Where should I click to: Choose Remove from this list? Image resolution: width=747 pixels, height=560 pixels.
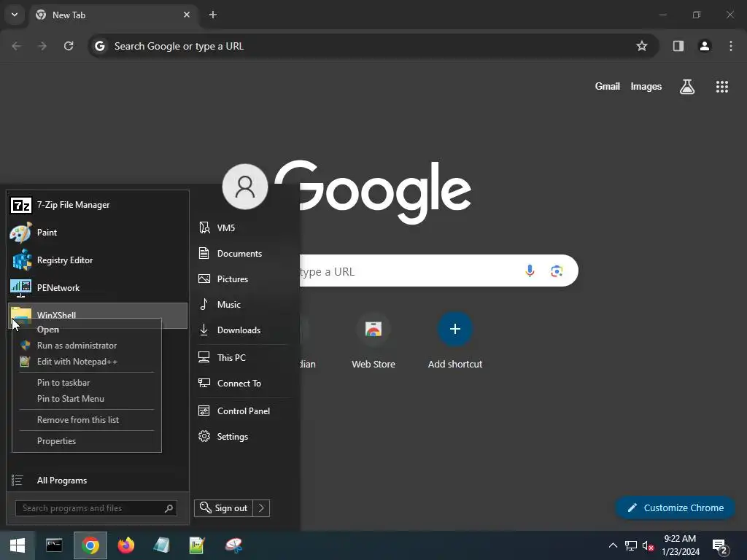pyautogui.click(x=86, y=420)
